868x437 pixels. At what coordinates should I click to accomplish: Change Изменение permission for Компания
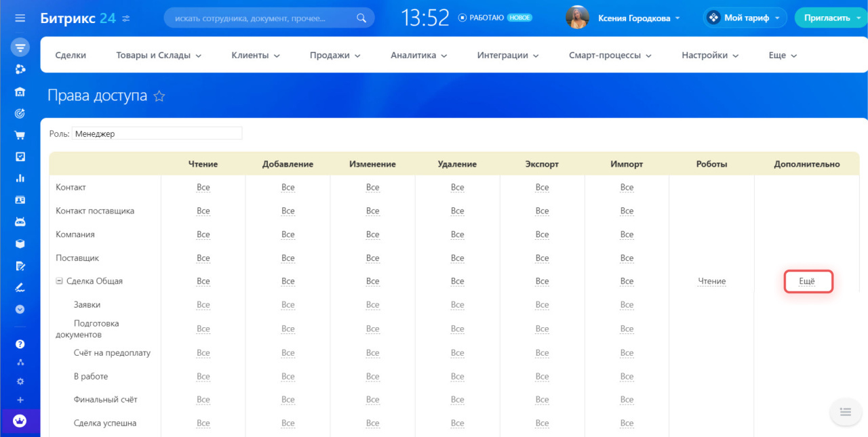click(373, 234)
